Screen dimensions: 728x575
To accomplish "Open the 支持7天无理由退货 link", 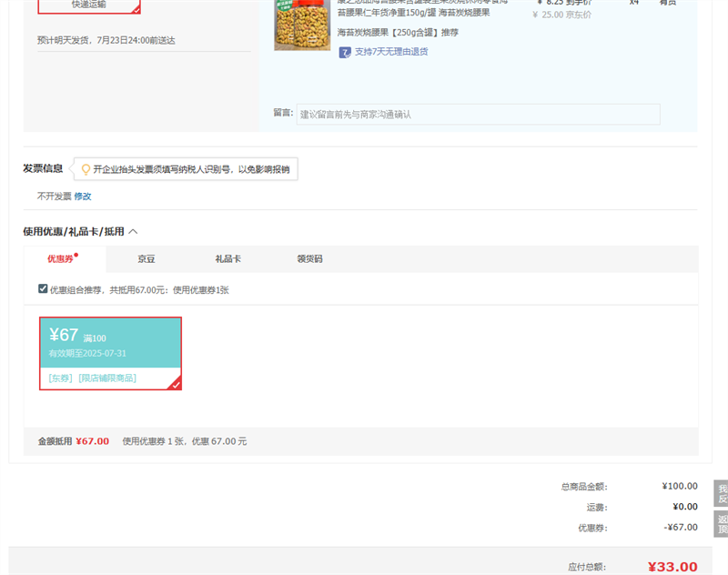I will (390, 52).
